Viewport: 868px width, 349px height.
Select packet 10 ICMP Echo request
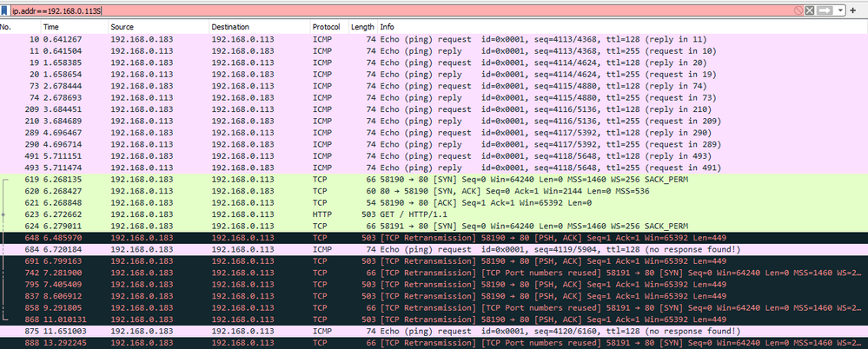point(434,39)
